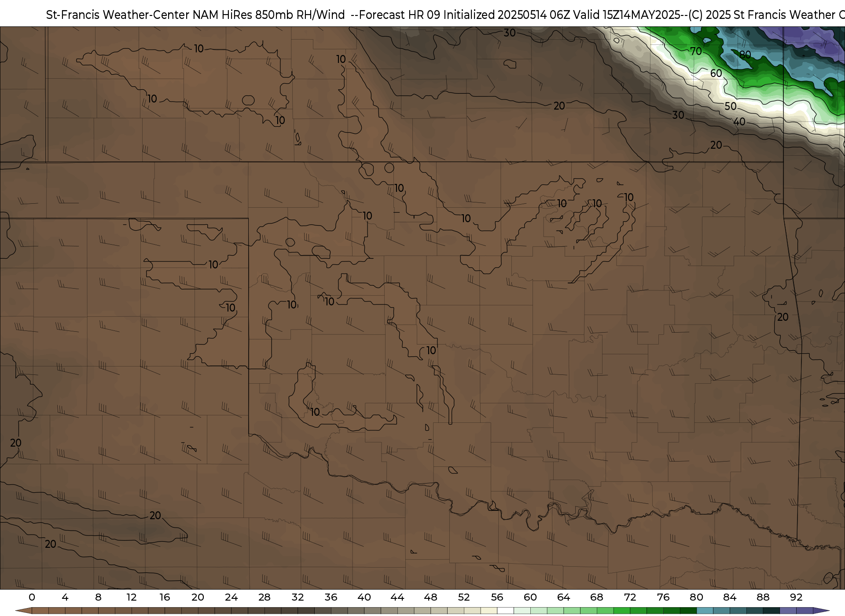Click the colorbar tick label '24'
The width and height of the screenshot is (845, 616).
tap(231, 597)
